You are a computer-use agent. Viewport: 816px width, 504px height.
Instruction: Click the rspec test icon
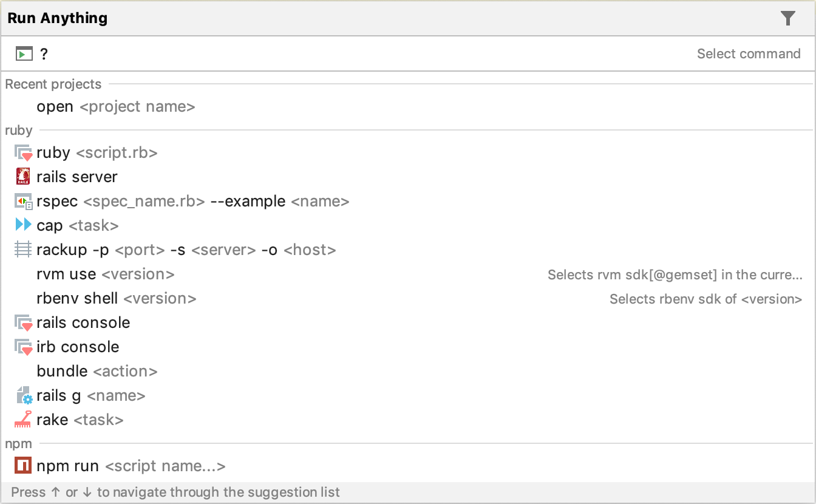(23, 202)
